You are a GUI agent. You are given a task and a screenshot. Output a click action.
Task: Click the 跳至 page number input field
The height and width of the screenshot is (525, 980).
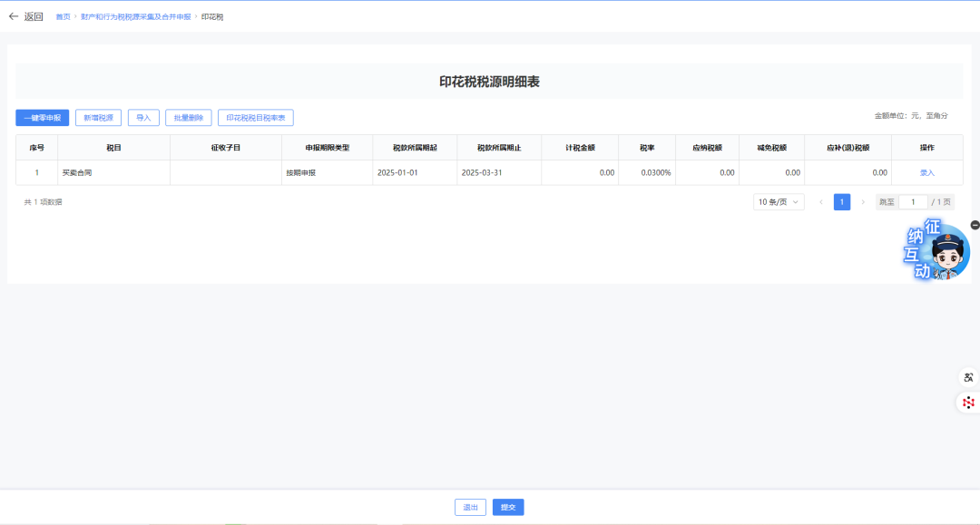pyautogui.click(x=913, y=201)
